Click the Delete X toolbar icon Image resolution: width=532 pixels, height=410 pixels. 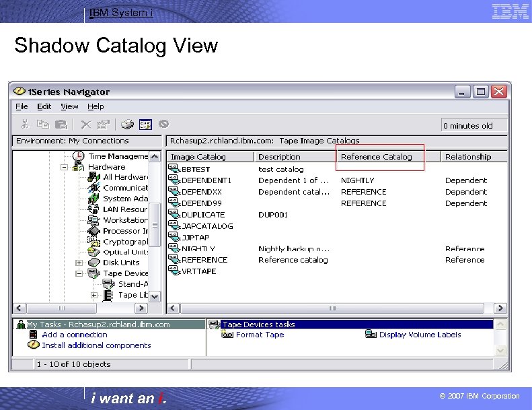[86, 125]
